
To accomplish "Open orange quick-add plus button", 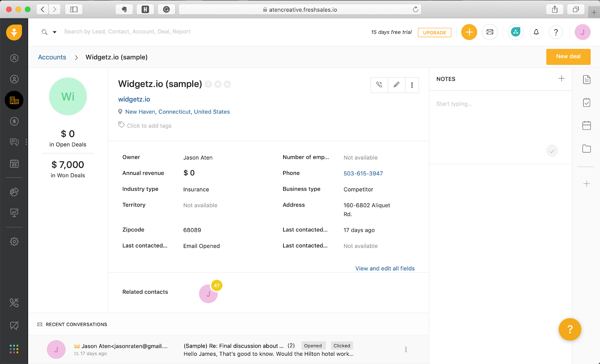I will click(x=469, y=32).
